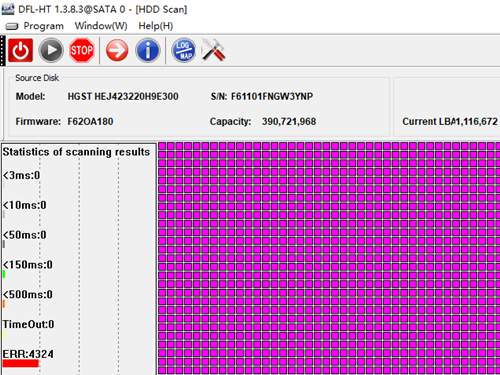
Task: Open disk info with blue i icon
Action: point(148,50)
